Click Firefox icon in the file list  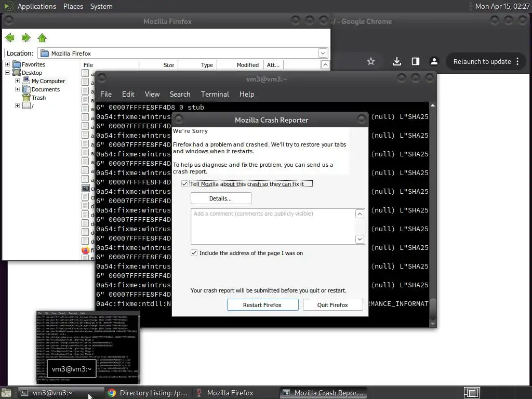tap(86, 250)
